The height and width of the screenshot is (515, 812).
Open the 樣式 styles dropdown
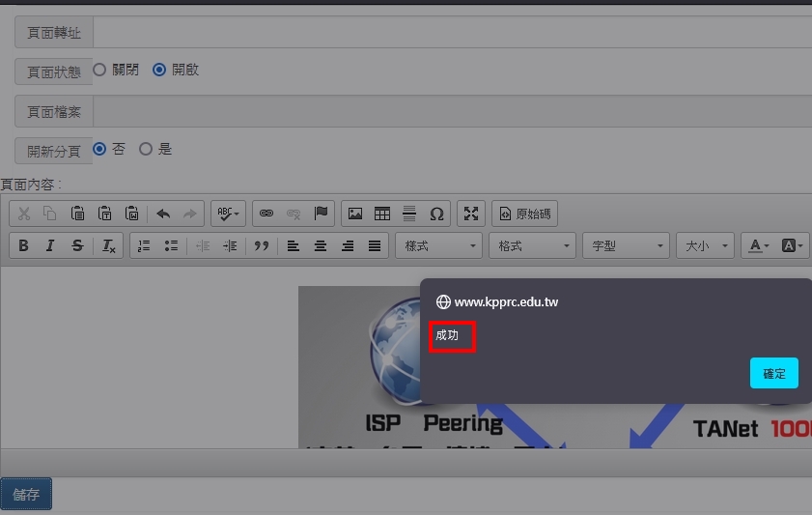438,245
